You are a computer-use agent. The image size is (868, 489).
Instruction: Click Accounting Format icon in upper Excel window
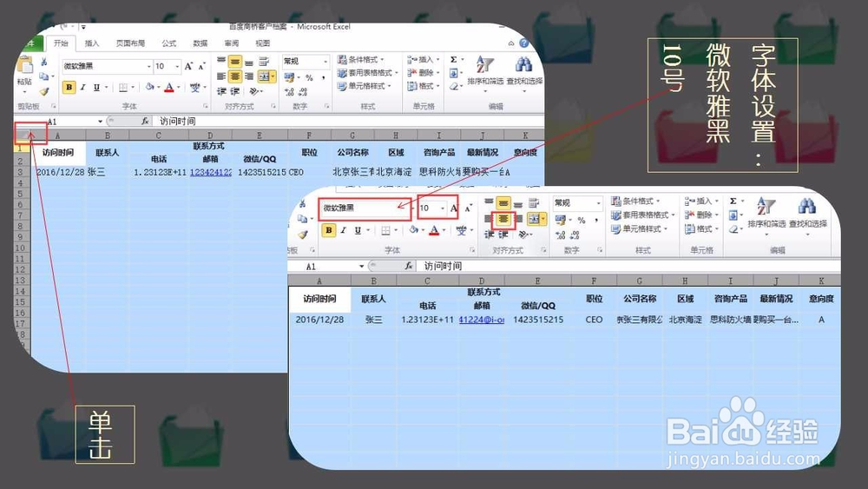click(289, 78)
